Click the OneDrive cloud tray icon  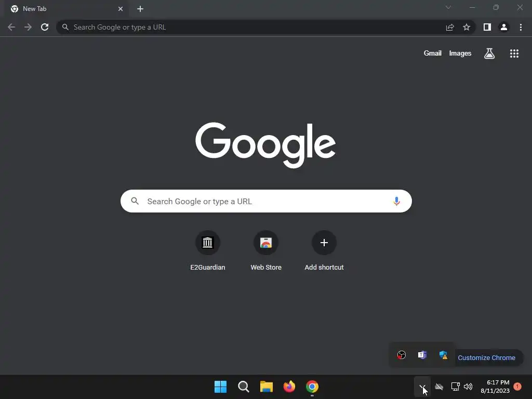click(x=439, y=387)
